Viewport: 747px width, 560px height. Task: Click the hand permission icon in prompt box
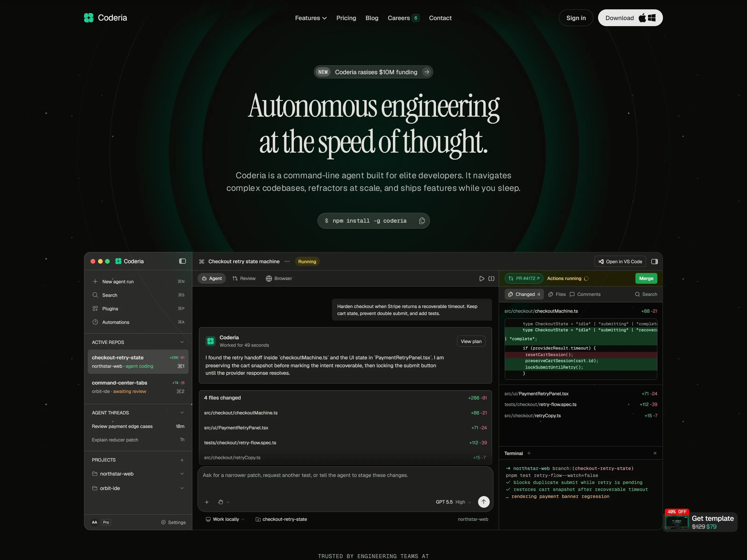(221, 502)
